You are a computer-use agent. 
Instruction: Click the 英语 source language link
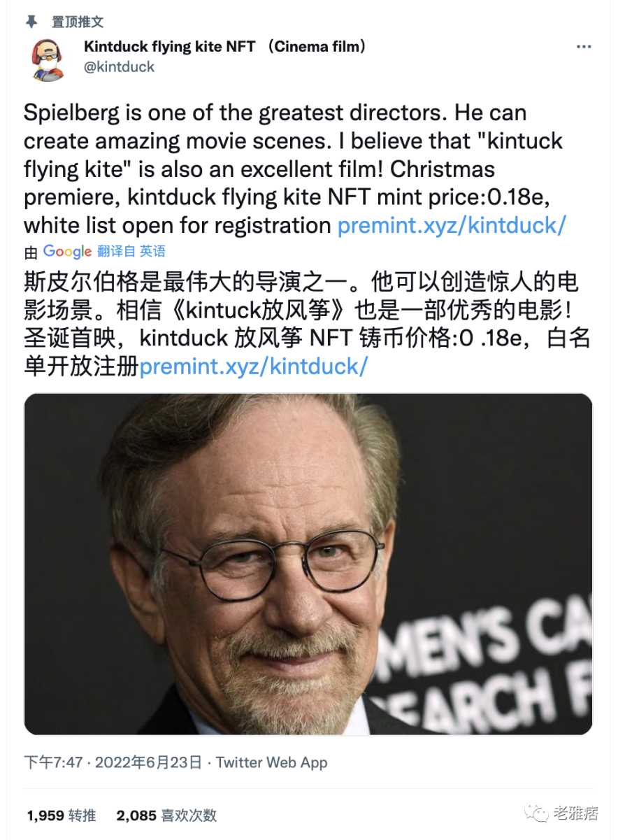[152, 252]
